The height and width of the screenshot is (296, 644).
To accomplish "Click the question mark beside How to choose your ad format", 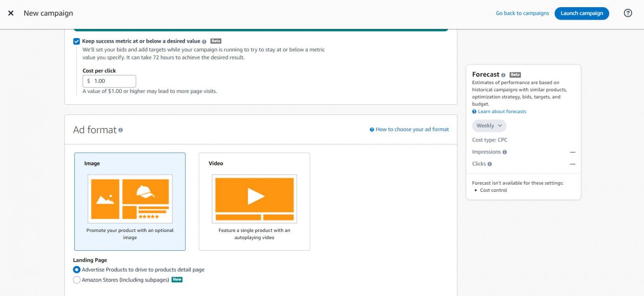I will 372,129.
